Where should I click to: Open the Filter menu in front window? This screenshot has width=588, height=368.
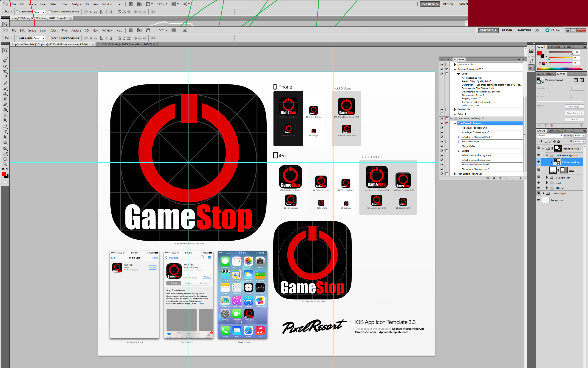point(64,30)
